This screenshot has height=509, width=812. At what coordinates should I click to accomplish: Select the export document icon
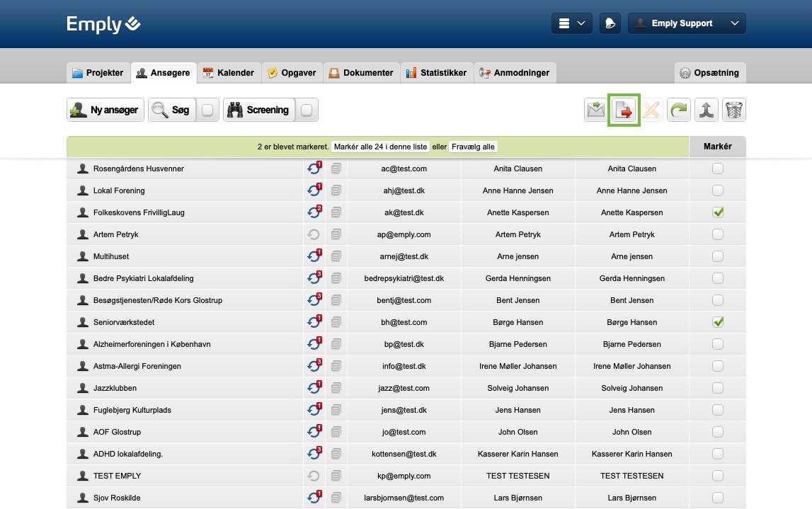tap(623, 110)
